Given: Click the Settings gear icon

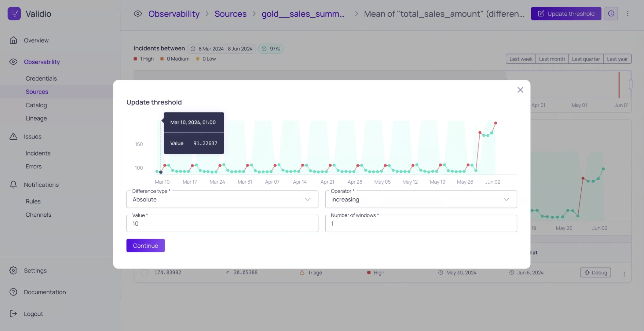Looking at the screenshot, I should pyautogui.click(x=13, y=271).
